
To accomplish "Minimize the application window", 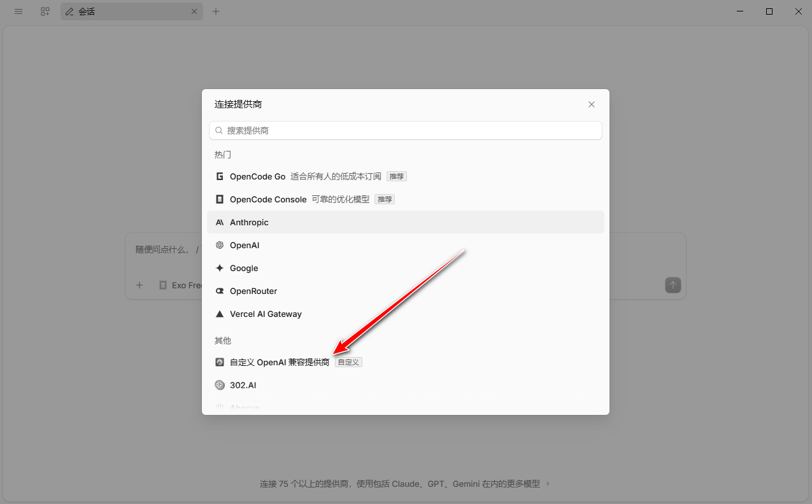I will [740, 11].
